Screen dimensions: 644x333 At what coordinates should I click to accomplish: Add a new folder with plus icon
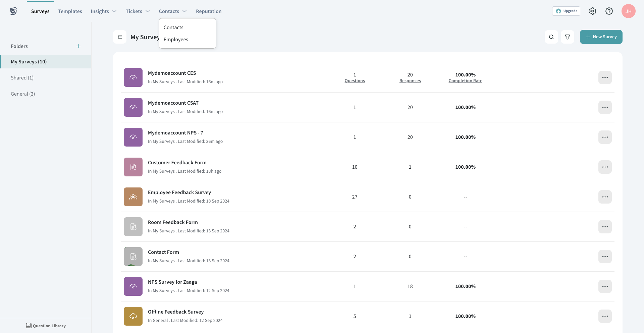(x=78, y=46)
